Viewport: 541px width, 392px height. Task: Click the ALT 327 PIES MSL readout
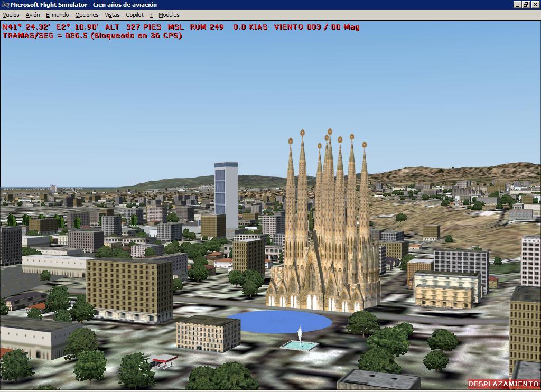tap(144, 27)
